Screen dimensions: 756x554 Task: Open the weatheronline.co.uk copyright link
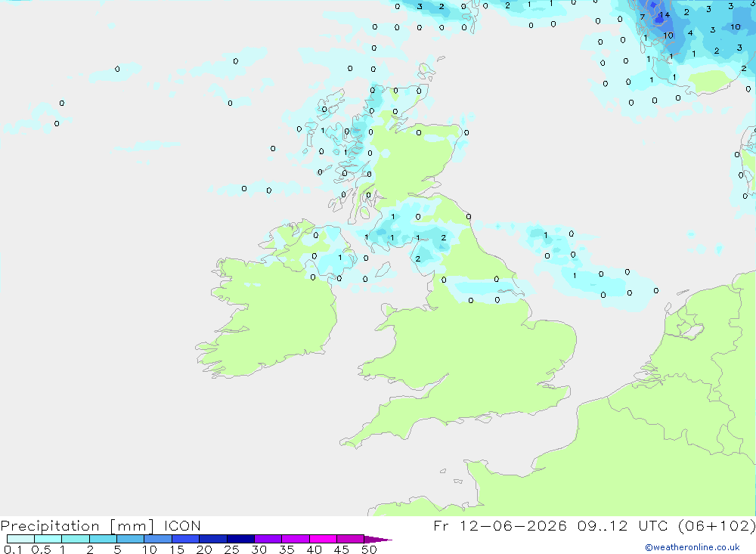pos(692,547)
